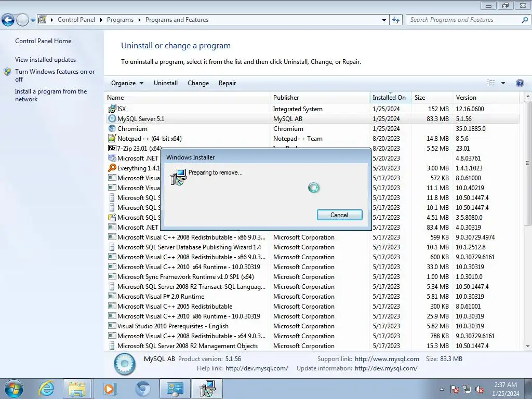Select the Microsoft Visual C++ 2010 x64 Runtime row

click(312, 267)
